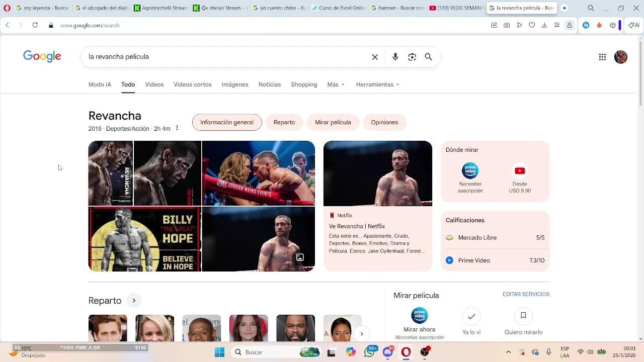Open browser downloads panel
This screenshot has height=362, width=644.
point(544,25)
